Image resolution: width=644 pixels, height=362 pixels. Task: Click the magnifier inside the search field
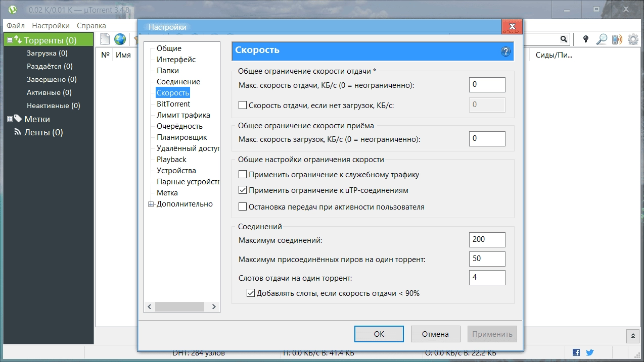[x=563, y=39]
